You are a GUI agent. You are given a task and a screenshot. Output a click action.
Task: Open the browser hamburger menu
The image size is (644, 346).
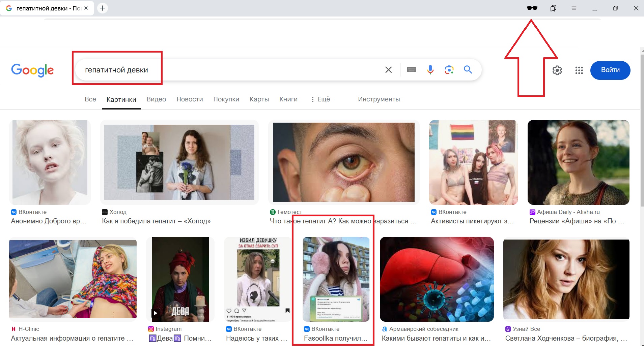pyautogui.click(x=574, y=8)
